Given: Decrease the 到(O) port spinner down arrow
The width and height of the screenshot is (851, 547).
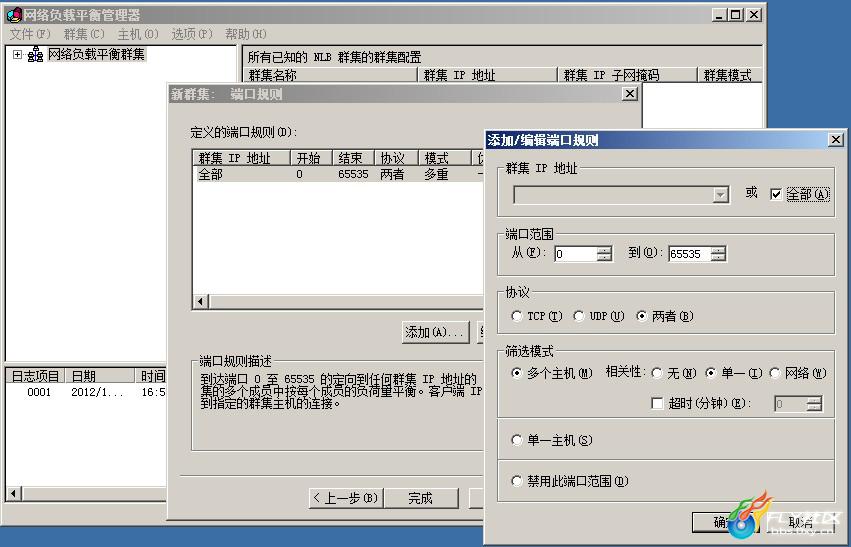Looking at the screenshot, I should 718,258.
